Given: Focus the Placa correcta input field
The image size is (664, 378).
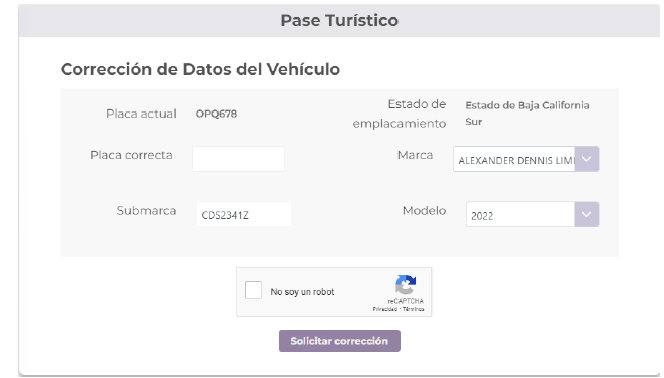Looking at the screenshot, I should coord(238,159).
